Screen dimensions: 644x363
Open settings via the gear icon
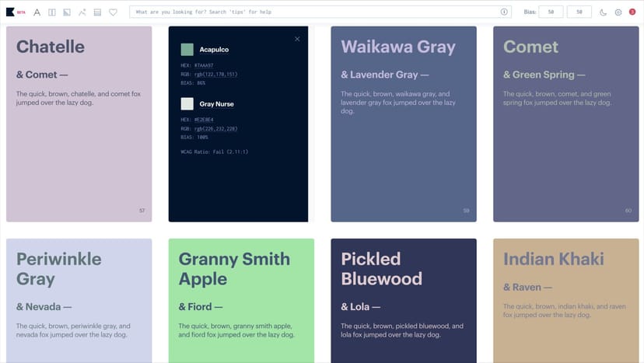click(618, 12)
